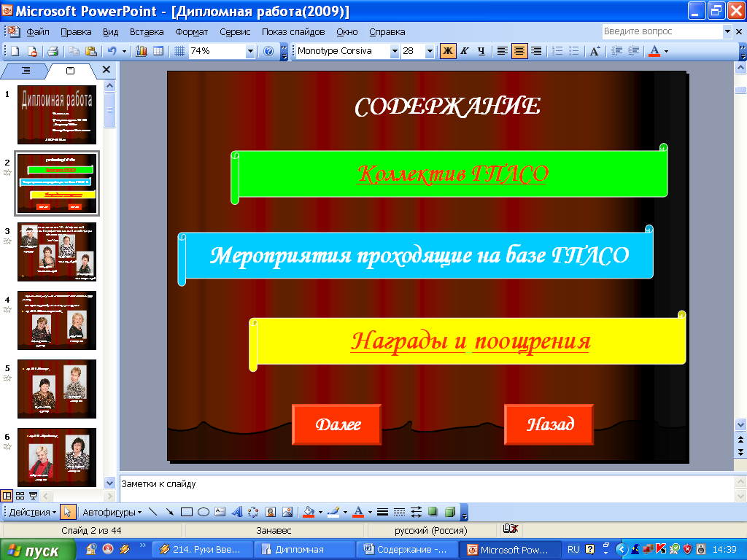This screenshot has height=560, width=747.
Task: Align text right
Action: 536,51
